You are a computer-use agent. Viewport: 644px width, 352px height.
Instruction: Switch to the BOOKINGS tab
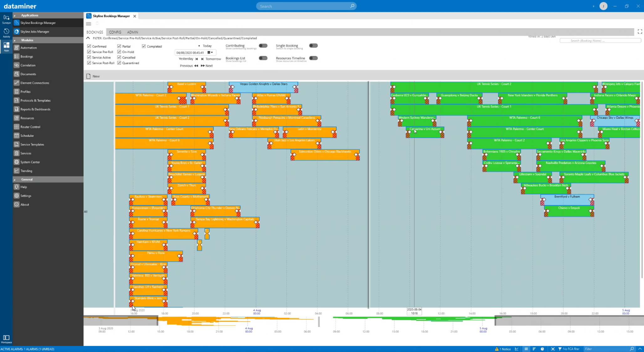click(95, 32)
